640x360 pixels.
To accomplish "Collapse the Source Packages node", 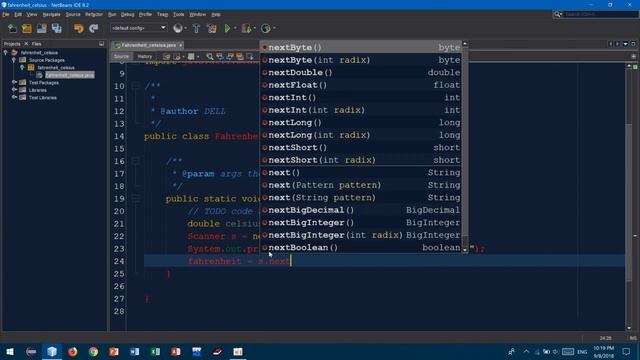I will (14, 60).
